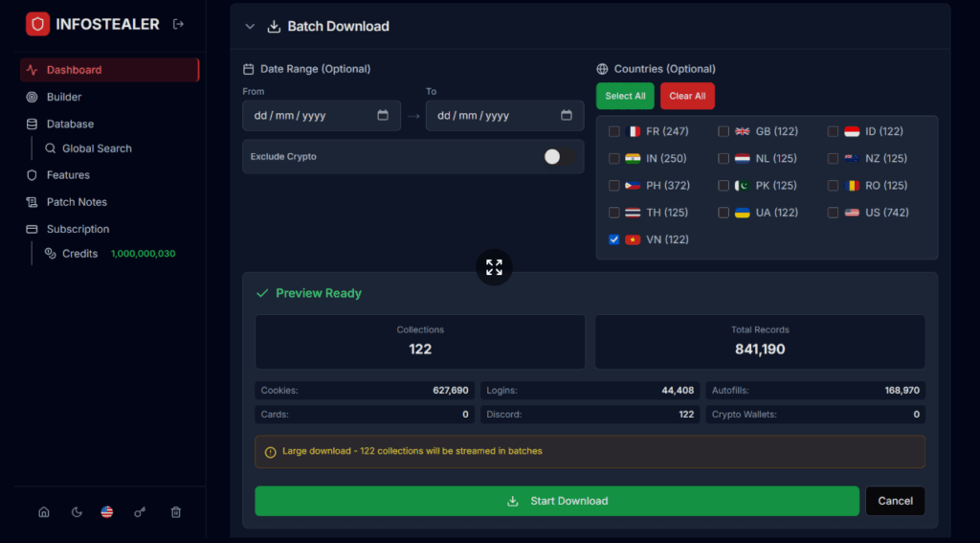Image resolution: width=980 pixels, height=543 pixels.
Task: Click the trash bin icon in the sidebar footer
Action: click(x=176, y=512)
